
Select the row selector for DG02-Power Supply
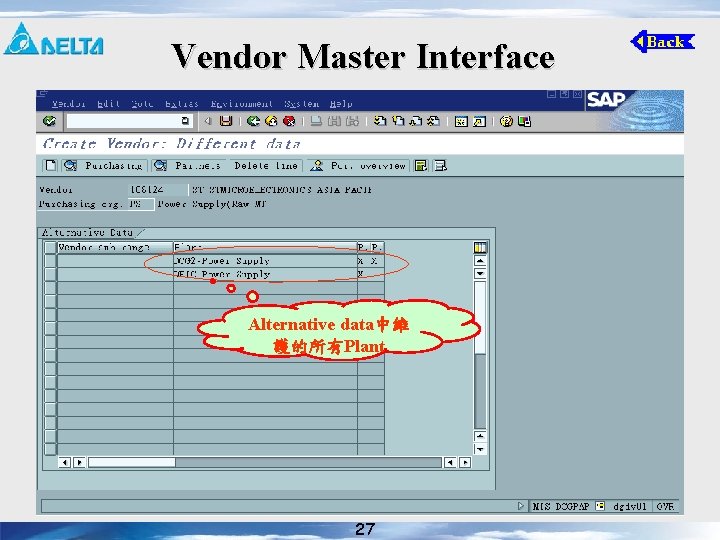coord(50,261)
